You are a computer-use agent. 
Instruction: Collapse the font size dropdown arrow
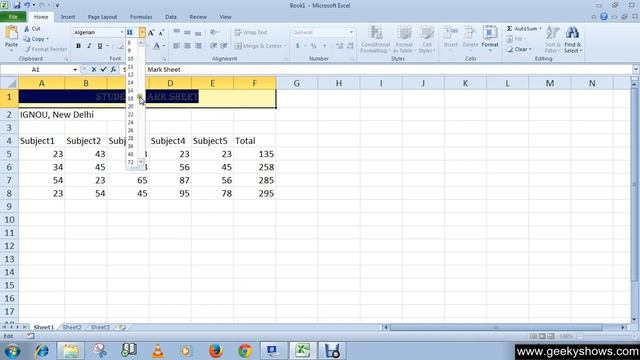pyautogui.click(x=142, y=32)
